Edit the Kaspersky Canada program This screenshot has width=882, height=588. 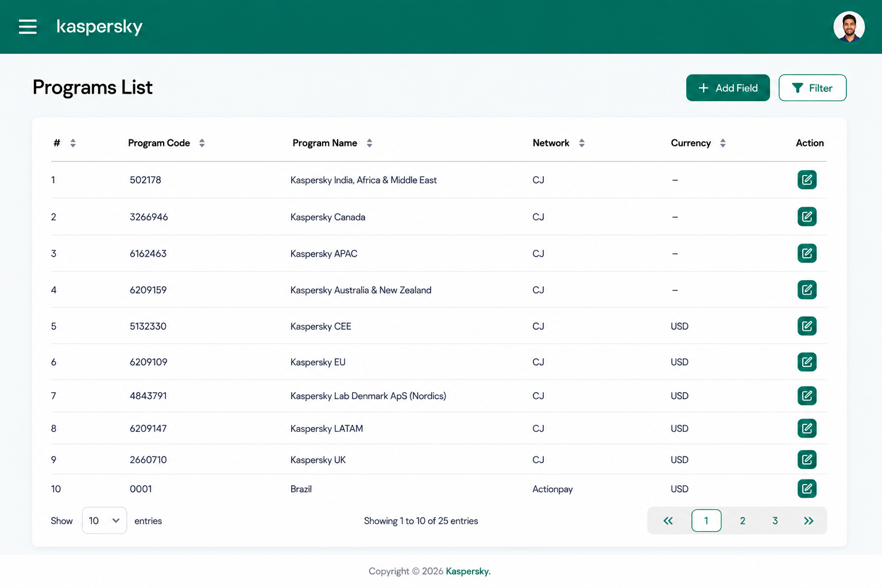coord(807,216)
